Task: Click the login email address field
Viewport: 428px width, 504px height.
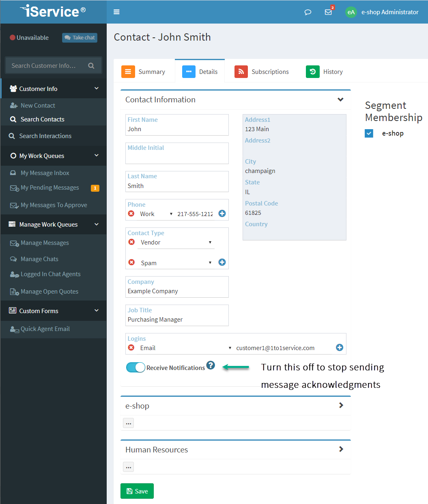Action: 284,348
